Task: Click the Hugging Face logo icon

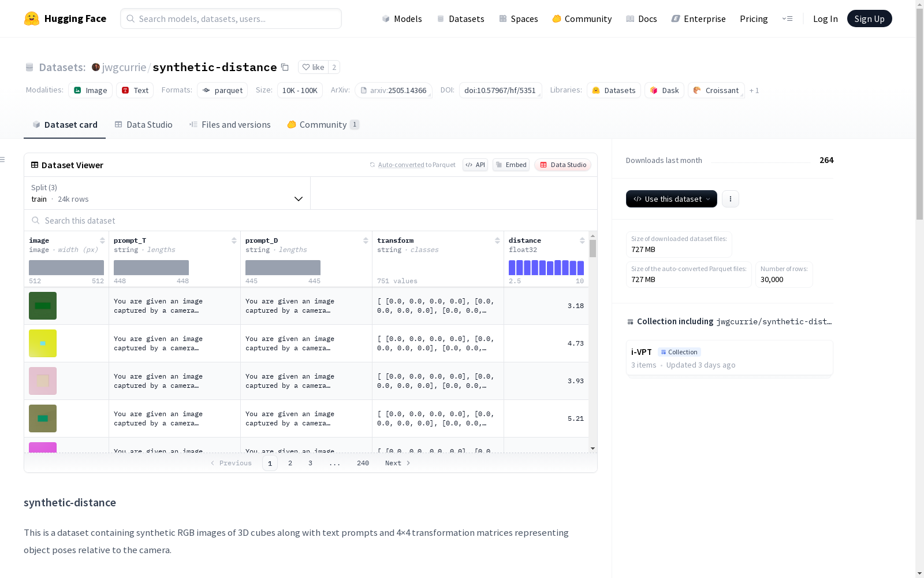Action: coord(32,18)
